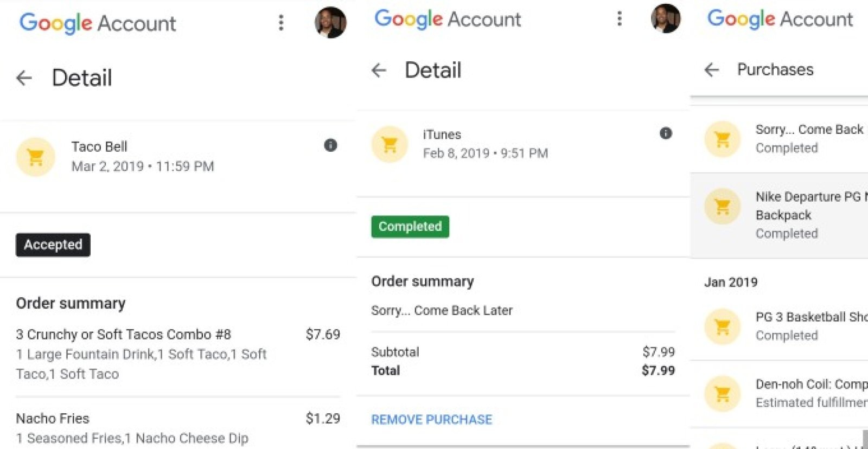This screenshot has width=868, height=449.
Task: Open three-dot menu on iTunes panel
Action: [x=619, y=18]
